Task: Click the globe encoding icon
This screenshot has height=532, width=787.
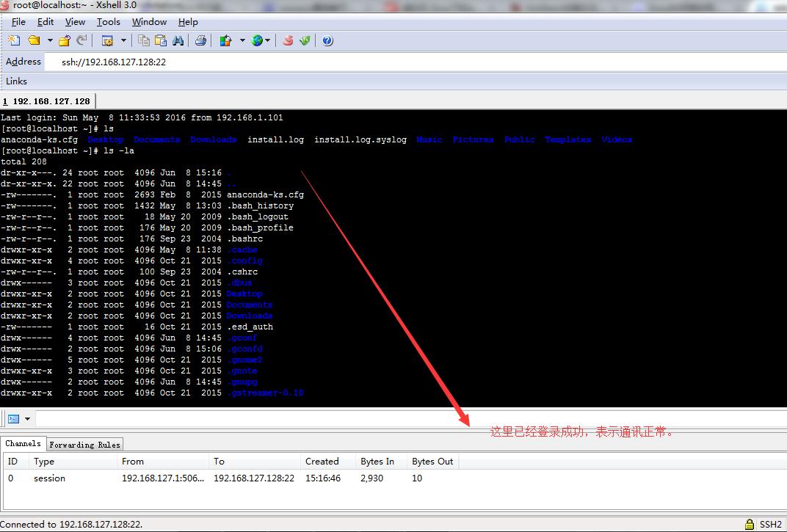Action: pyautogui.click(x=257, y=40)
